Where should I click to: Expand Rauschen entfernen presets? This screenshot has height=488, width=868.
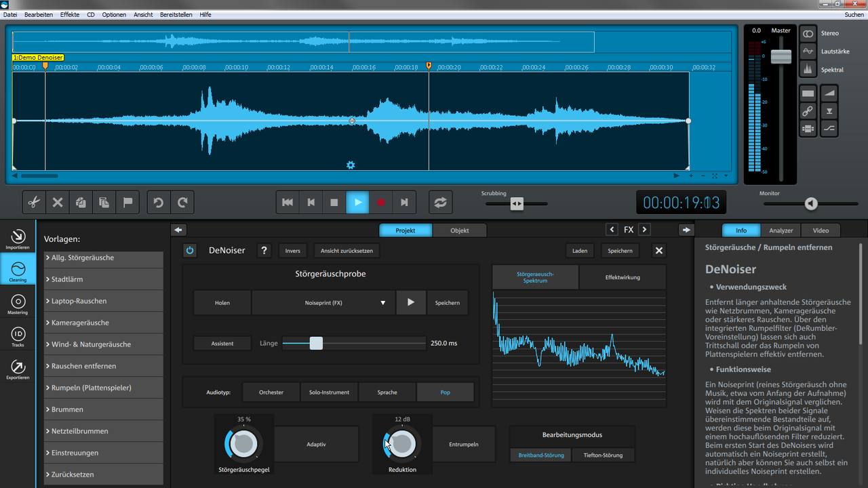click(x=104, y=366)
